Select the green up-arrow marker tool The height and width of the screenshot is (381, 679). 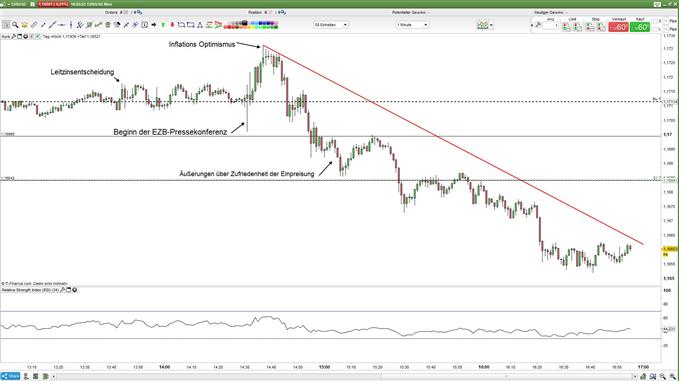pyautogui.click(x=163, y=25)
